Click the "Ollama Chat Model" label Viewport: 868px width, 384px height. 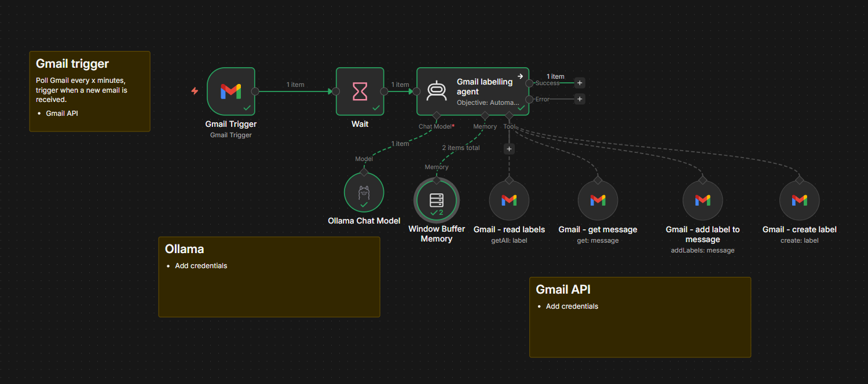(364, 221)
